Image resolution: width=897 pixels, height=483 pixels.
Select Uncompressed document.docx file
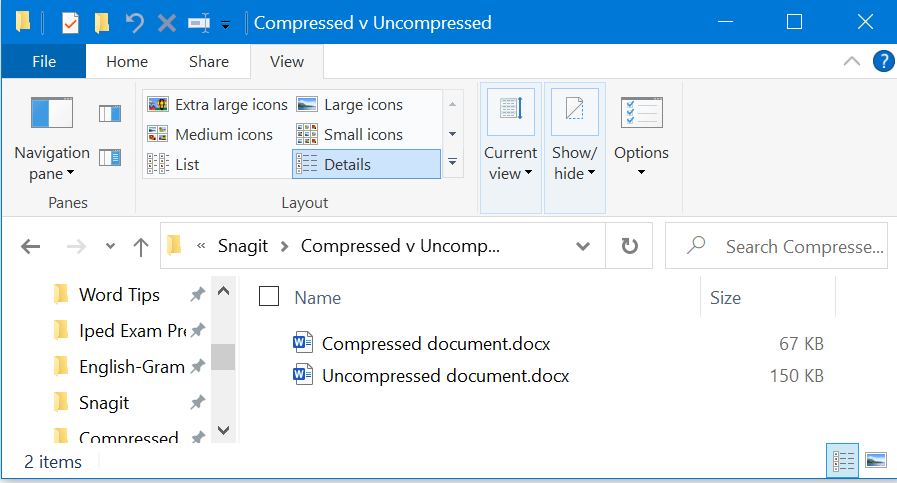446,375
